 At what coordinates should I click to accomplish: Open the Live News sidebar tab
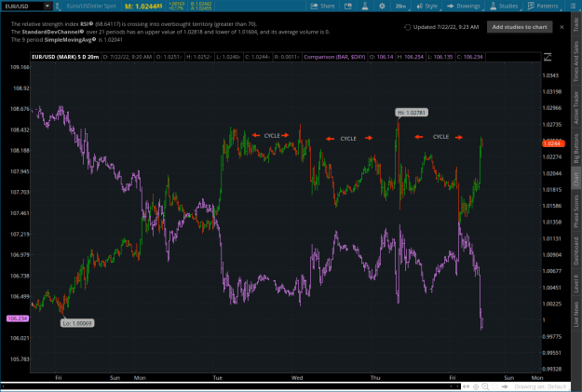pyautogui.click(x=576, y=314)
